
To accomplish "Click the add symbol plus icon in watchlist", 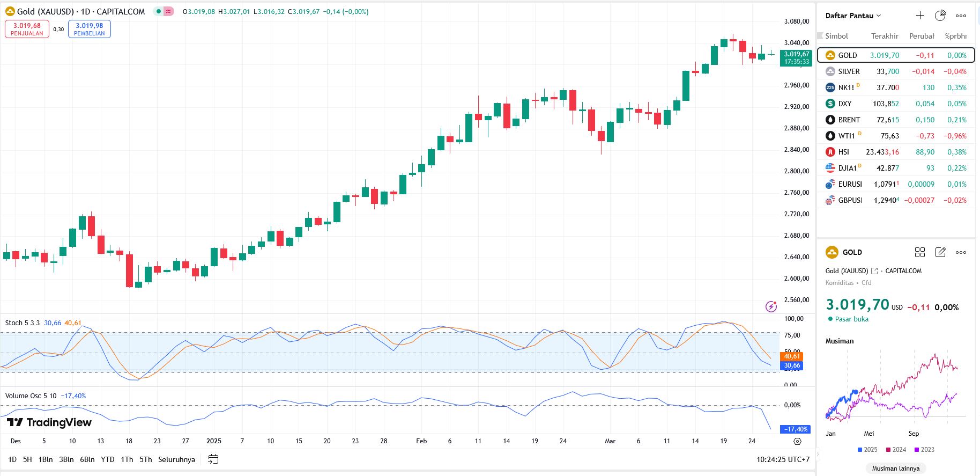I will click(920, 16).
